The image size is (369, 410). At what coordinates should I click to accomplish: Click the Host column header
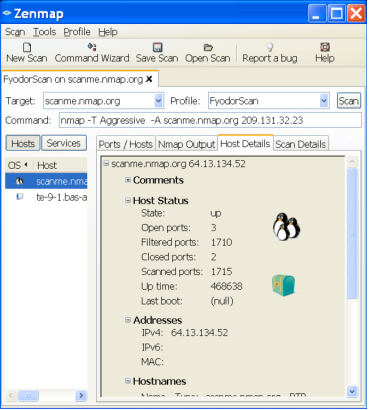[x=61, y=165]
